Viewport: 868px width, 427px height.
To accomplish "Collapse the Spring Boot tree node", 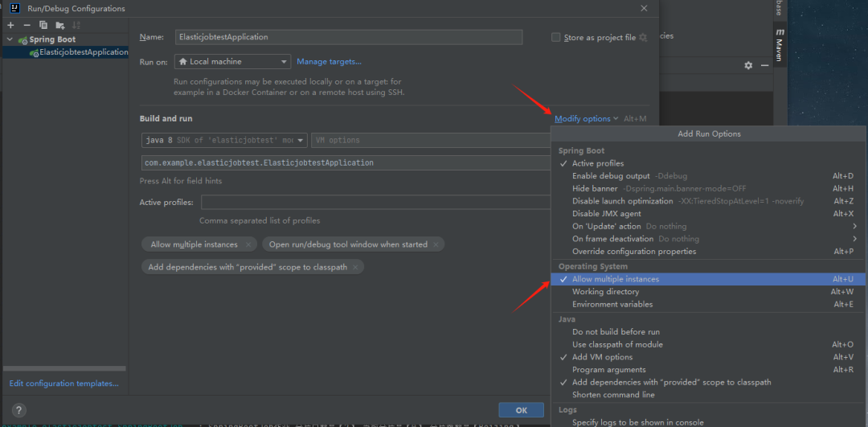I will (10, 39).
